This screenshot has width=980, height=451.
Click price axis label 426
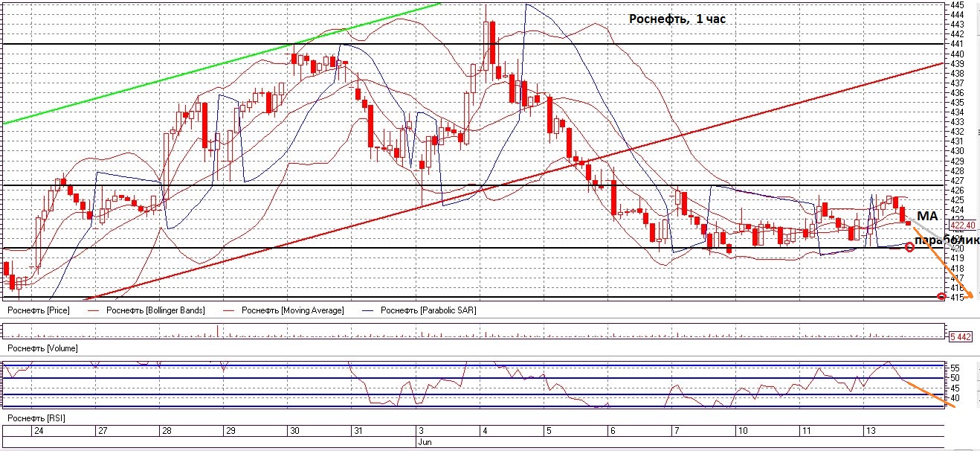[x=957, y=191]
